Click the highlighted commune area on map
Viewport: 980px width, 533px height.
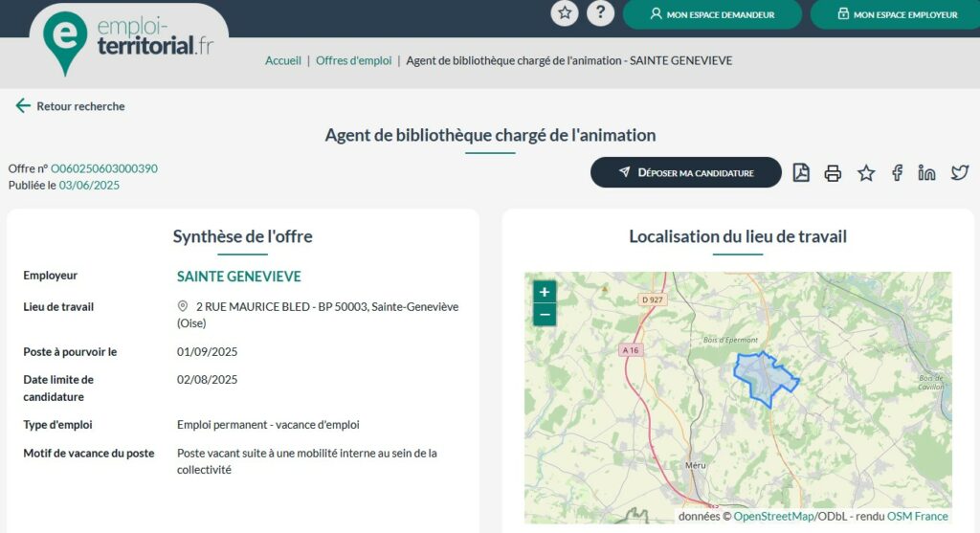(765, 377)
